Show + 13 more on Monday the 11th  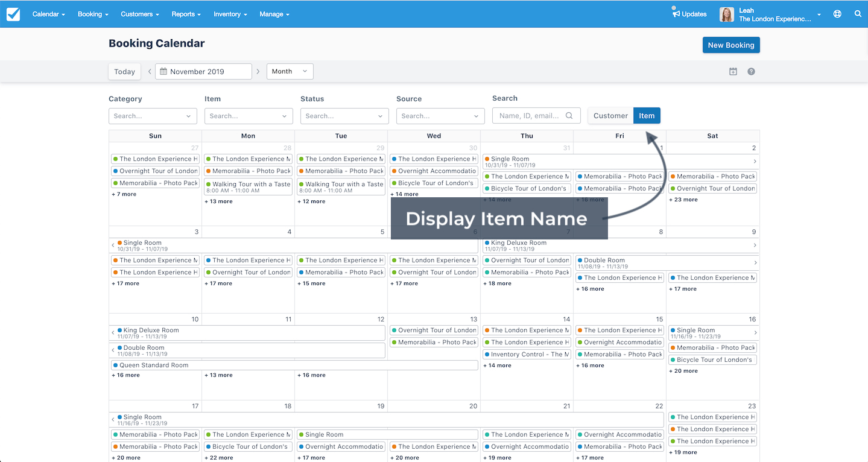coord(218,375)
